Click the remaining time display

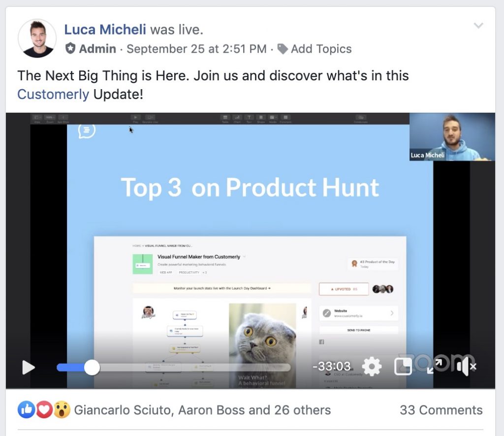click(x=331, y=366)
